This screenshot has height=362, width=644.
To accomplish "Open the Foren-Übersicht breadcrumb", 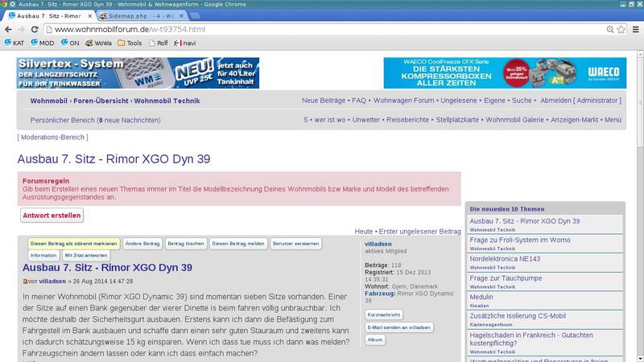I will coord(101,101).
